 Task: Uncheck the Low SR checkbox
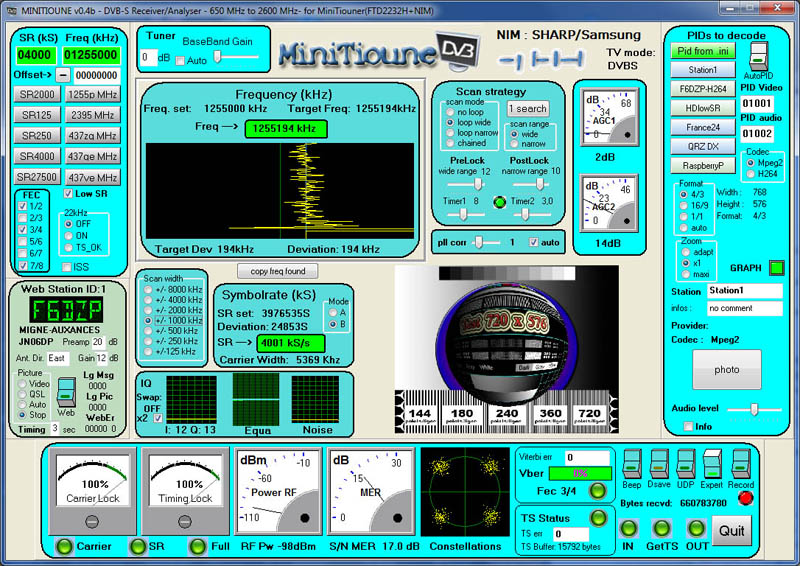point(68,193)
